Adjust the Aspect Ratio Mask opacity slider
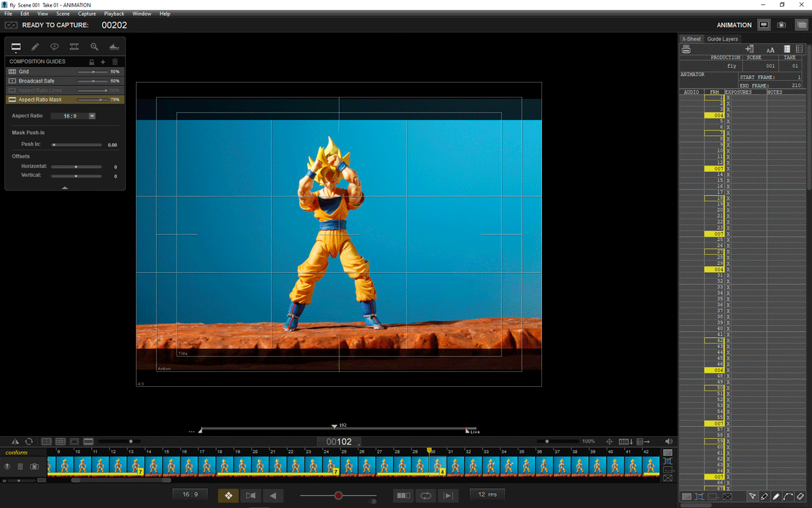The width and height of the screenshot is (812, 508). coord(92,100)
